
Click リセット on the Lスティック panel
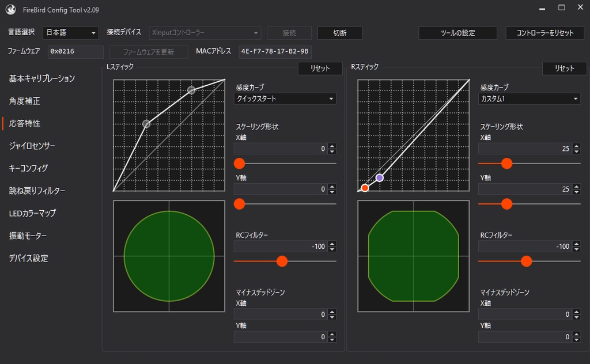pyautogui.click(x=320, y=68)
